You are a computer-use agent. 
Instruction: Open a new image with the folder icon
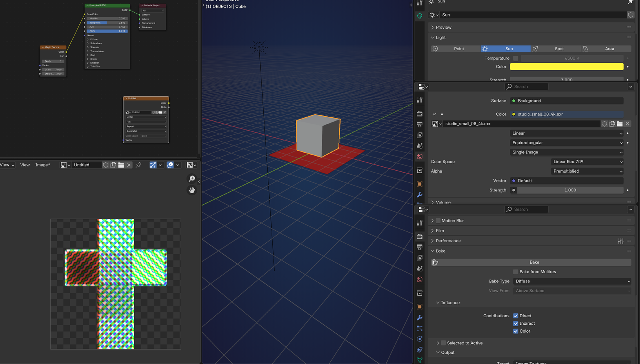click(122, 165)
